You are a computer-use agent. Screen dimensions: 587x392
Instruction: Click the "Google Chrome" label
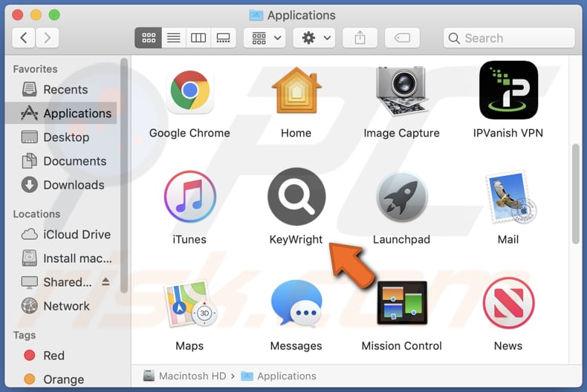(x=189, y=133)
